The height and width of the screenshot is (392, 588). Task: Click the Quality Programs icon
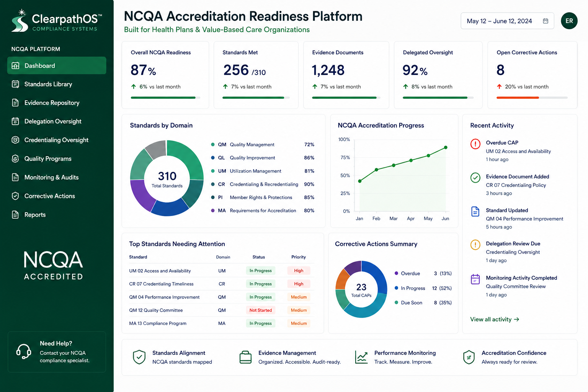pyautogui.click(x=15, y=158)
